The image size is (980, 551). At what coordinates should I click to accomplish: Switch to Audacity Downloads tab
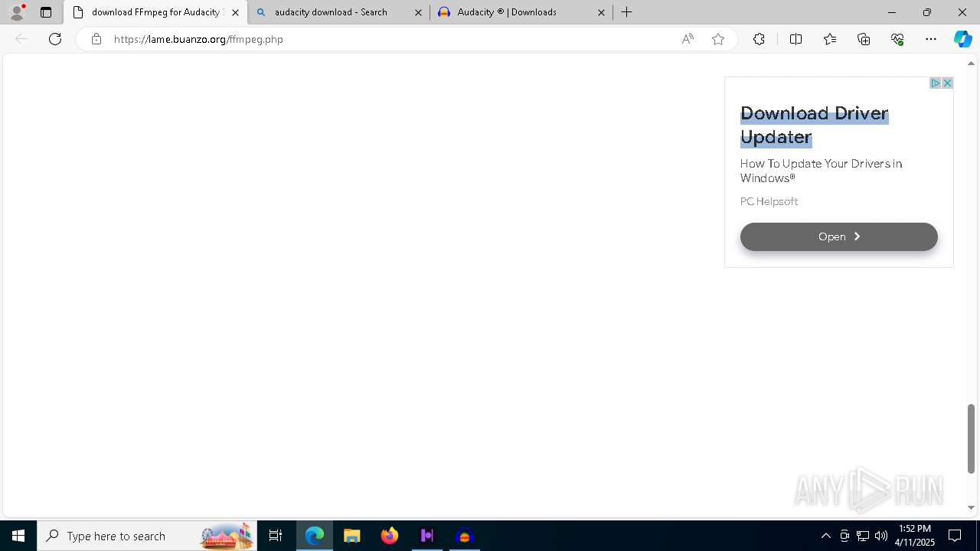522,12
